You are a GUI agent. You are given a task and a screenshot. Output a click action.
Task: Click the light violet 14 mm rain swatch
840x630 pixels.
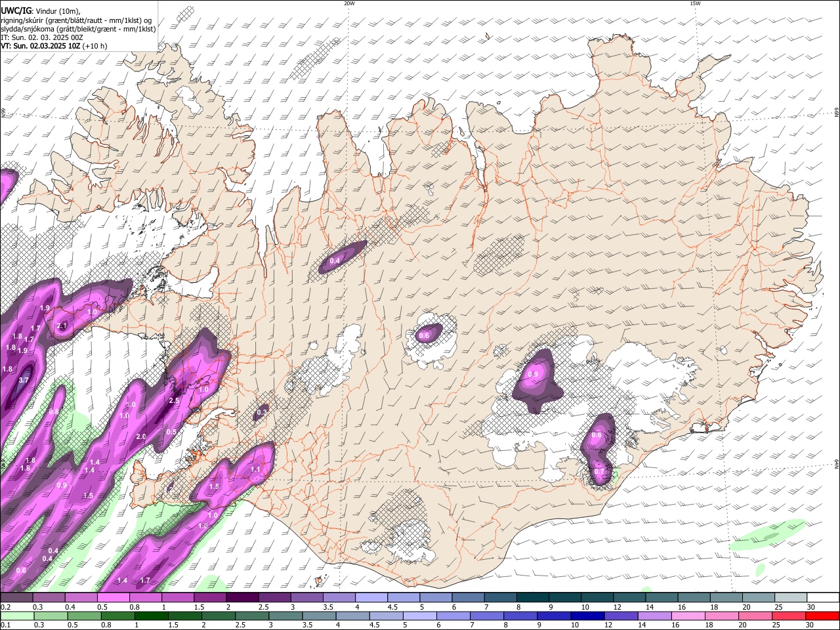click(x=655, y=616)
